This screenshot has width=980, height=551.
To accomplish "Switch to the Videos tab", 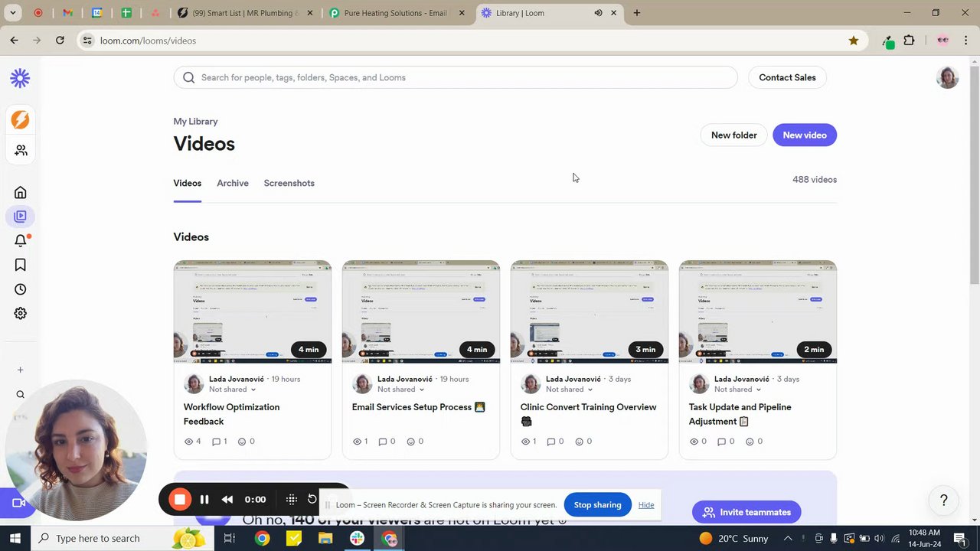I will coord(187,183).
